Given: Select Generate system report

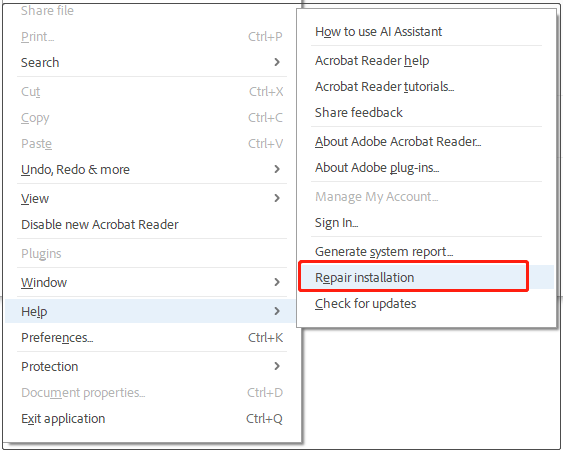Looking at the screenshot, I should [426, 252].
